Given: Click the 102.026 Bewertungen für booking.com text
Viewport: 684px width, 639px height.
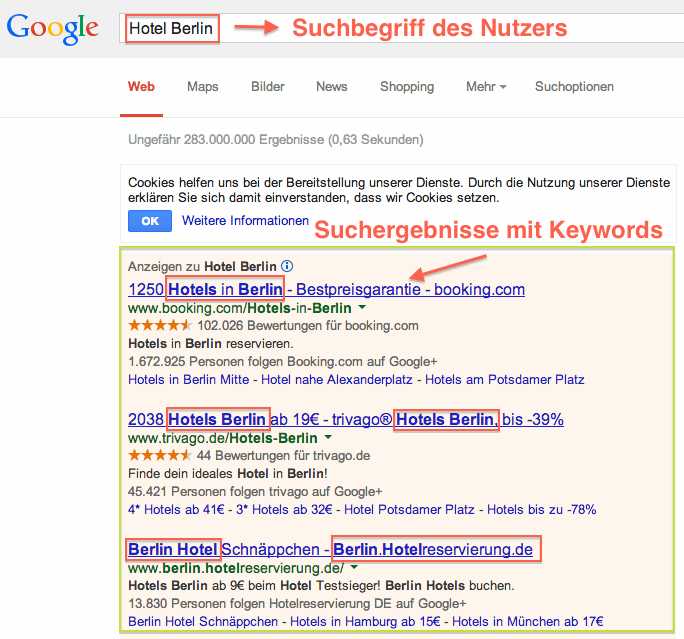Looking at the screenshot, I should [308, 325].
